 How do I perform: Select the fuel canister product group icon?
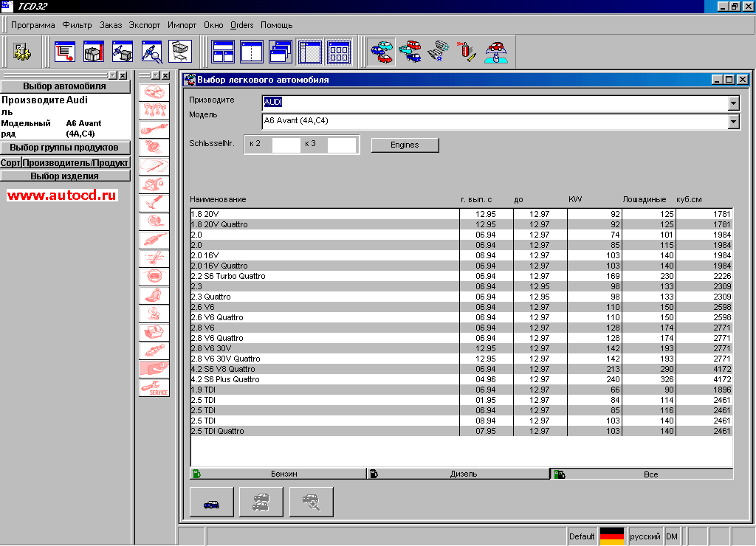tap(154, 184)
